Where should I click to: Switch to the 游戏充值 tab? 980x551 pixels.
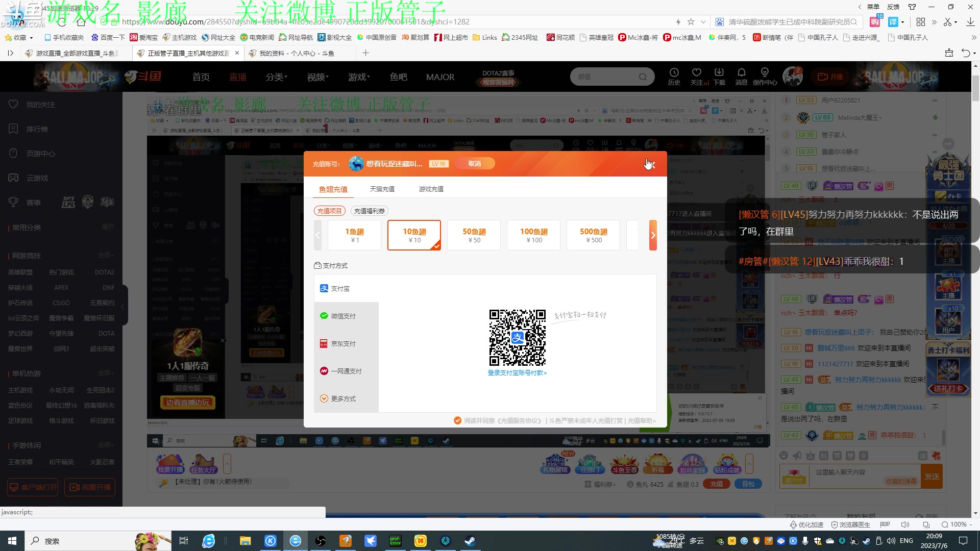tap(431, 189)
